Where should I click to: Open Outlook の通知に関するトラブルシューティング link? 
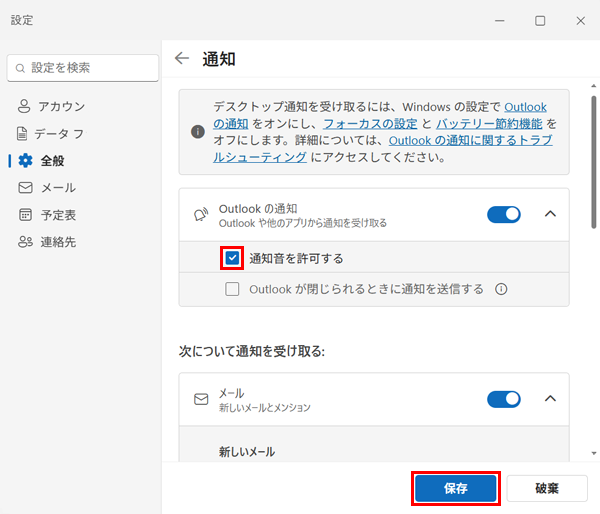[x=471, y=140]
